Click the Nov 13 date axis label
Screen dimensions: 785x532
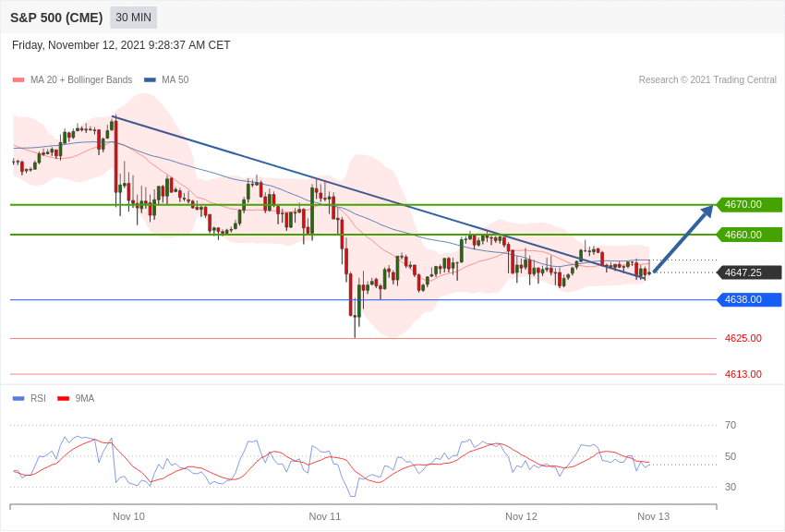pyautogui.click(x=653, y=516)
